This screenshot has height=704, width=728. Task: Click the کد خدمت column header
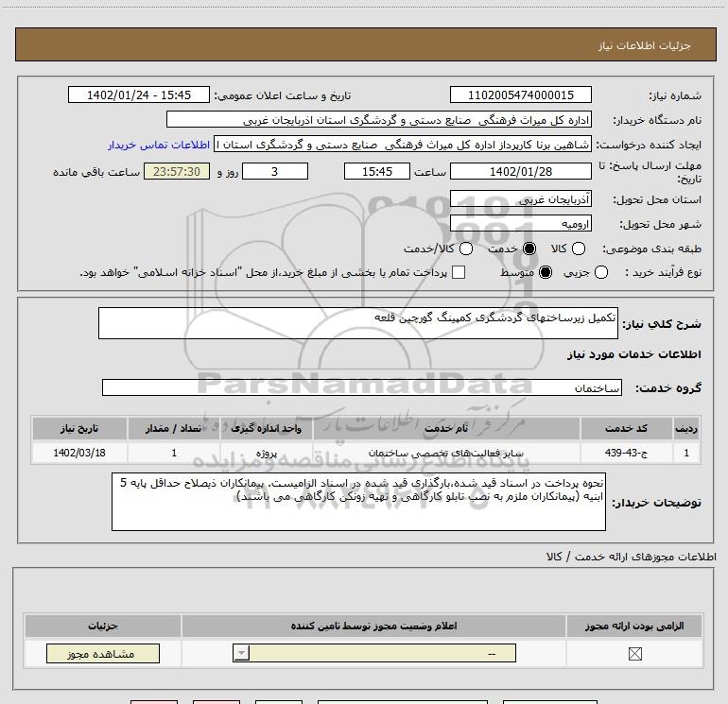626,428
